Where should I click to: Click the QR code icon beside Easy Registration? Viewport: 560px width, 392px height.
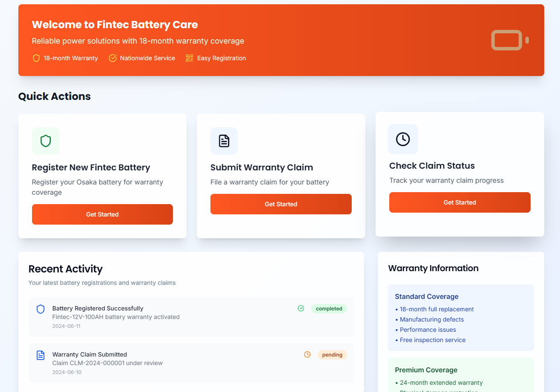pyautogui.click(x=190, y=58)
